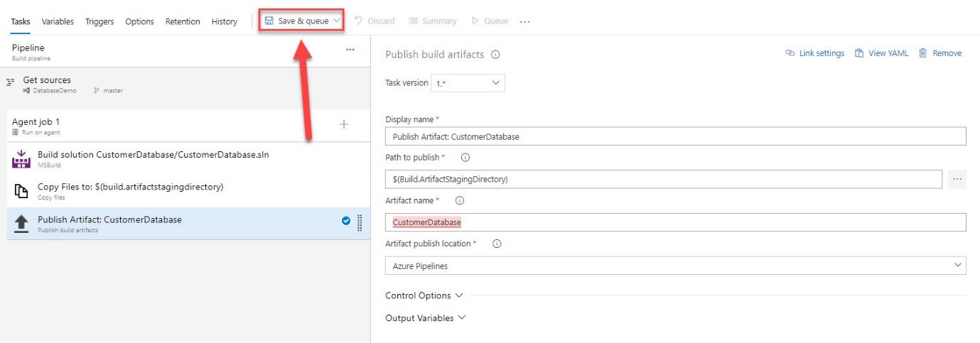Viewport: 980px width, 343px height.
Task: Click the Path to publish info icon
Action: click(465, 158)
